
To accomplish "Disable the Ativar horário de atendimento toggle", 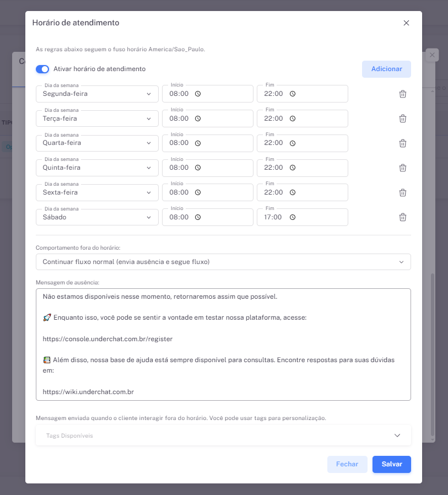I will 42,69.
